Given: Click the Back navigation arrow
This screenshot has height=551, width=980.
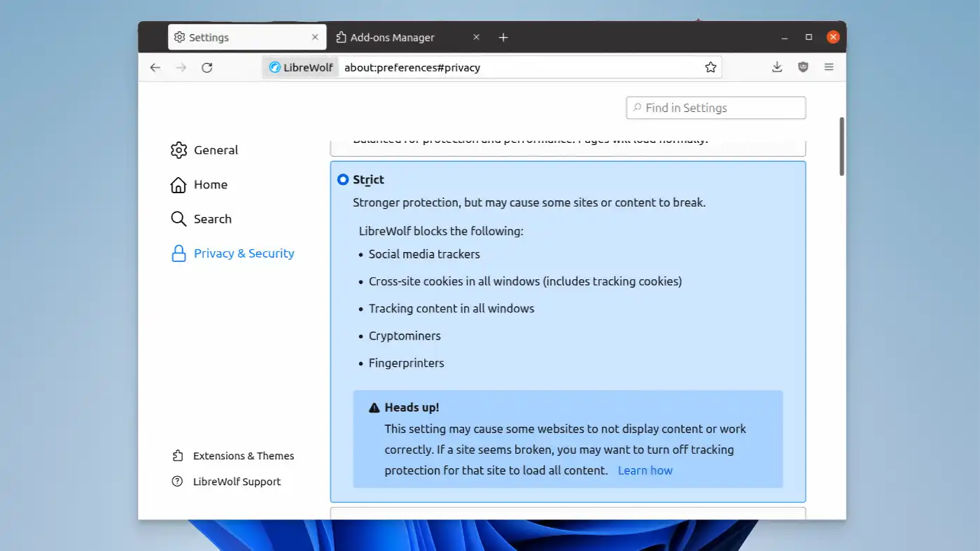Looking at the screenshot, I should [x=155, y=67].
